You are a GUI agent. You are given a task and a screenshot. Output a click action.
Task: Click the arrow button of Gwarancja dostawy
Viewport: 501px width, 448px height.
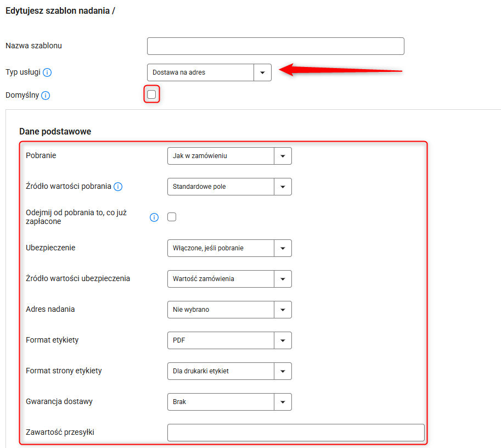(x=283, y=402)
